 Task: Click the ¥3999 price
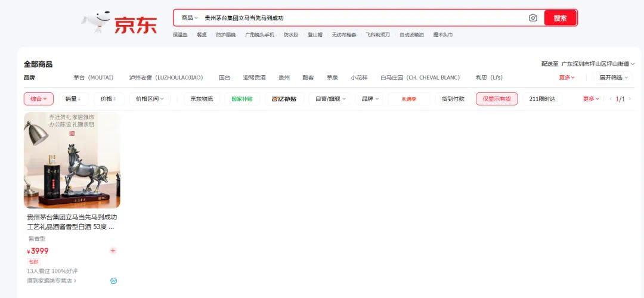click(38, 251)
